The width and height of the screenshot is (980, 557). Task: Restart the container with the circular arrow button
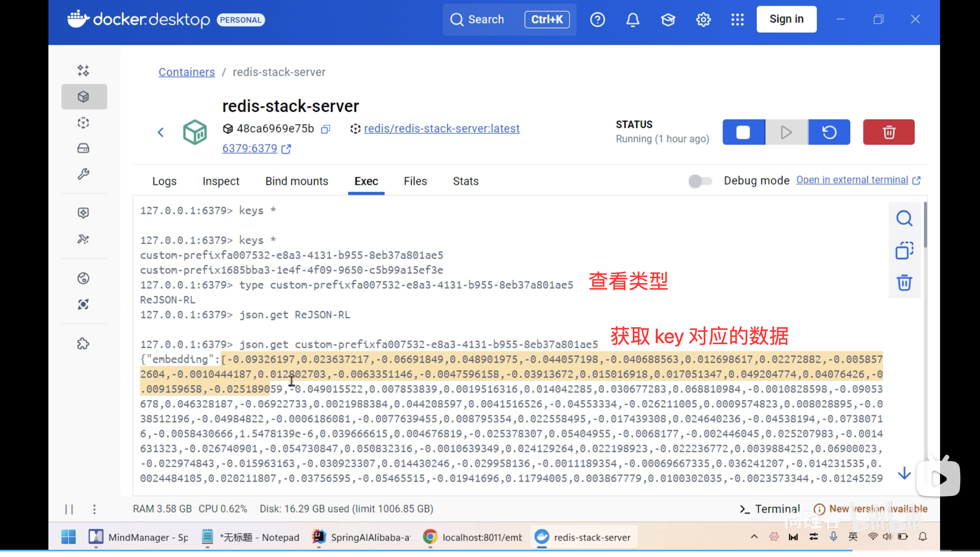(x=829, y=132)
